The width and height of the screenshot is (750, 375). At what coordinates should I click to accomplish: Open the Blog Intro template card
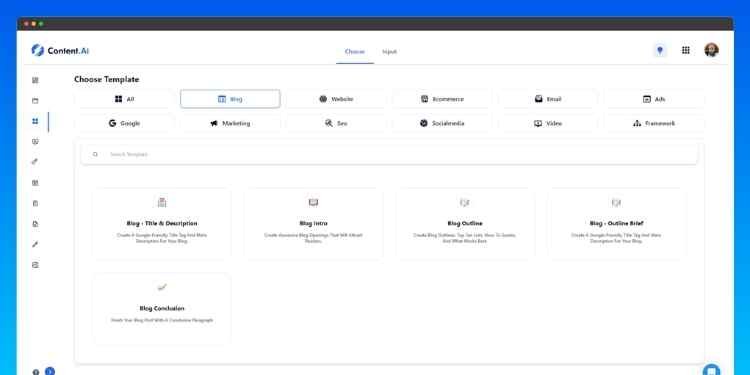[313, 223]
